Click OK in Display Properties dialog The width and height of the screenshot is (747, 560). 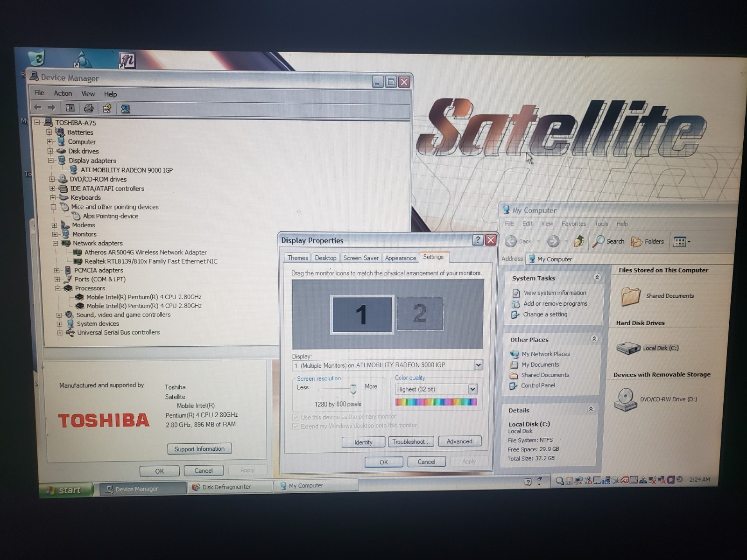click(384, 462)
